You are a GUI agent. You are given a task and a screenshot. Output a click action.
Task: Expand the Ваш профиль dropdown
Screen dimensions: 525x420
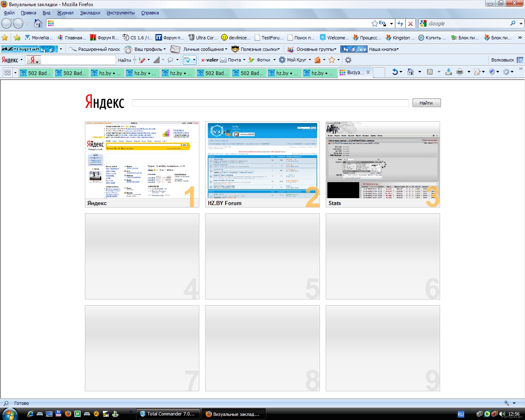pyautogui.click(x=164, y=49)
